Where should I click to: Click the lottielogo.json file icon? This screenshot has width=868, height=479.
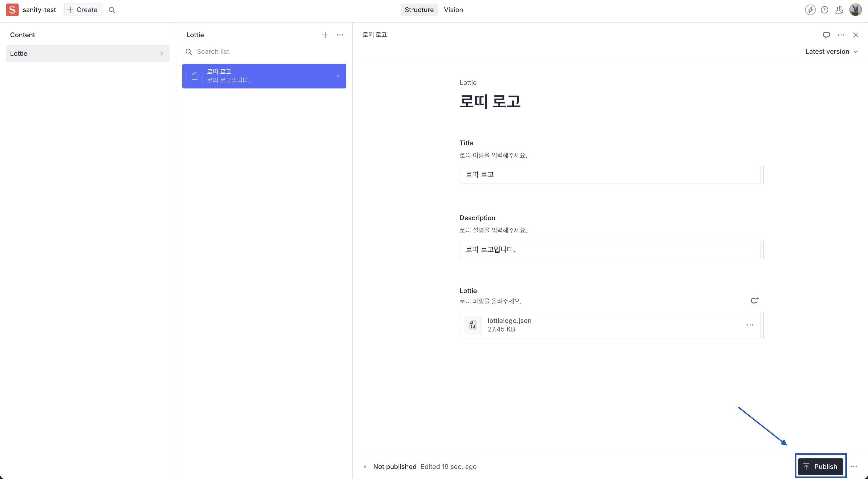[x=472, y=325]
